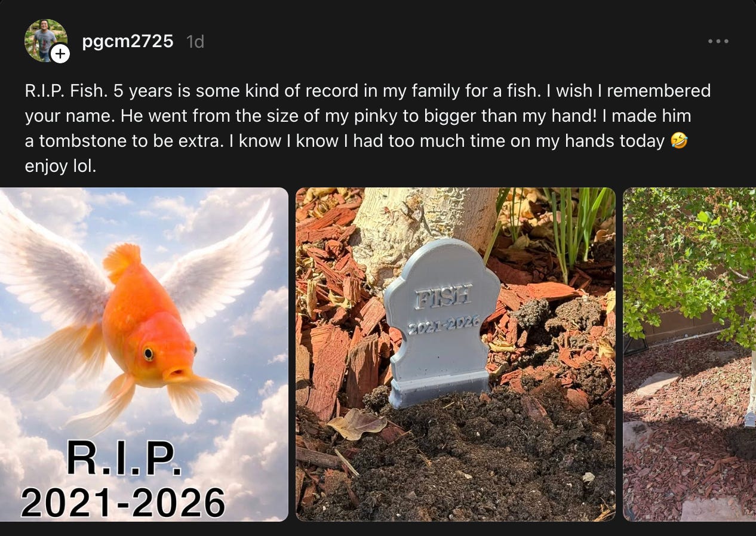Screen dimensions: 756x536
Task: Click the flat stepping stone in the garden photo
Action: tap(657, 383)
